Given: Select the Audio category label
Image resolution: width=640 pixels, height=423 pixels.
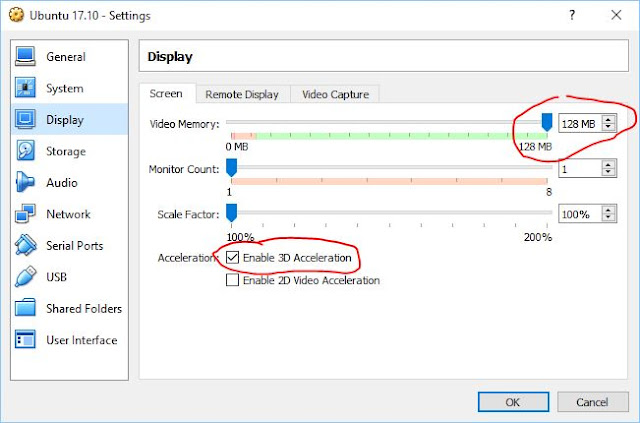Looking at the screenshot, I should [x=62, y=183].
